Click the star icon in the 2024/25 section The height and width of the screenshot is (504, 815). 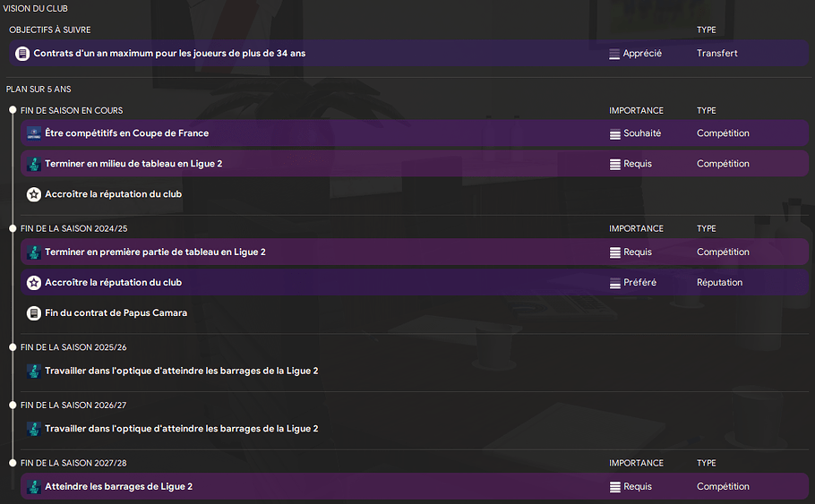34,283
